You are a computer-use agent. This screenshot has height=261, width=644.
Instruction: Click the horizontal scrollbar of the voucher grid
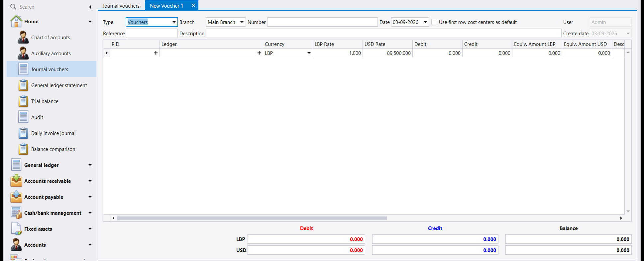[252, 218]
